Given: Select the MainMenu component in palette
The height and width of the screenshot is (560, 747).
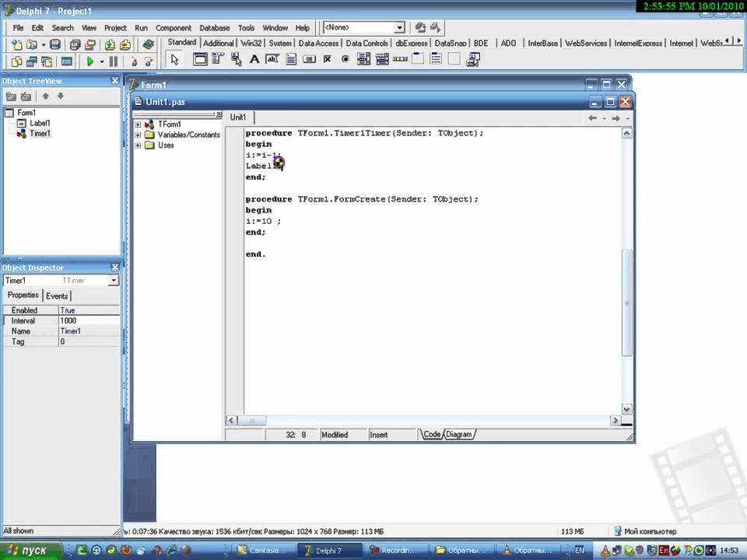Looking at the screenshot, I should pyautogui.click(x=218, y=59).
